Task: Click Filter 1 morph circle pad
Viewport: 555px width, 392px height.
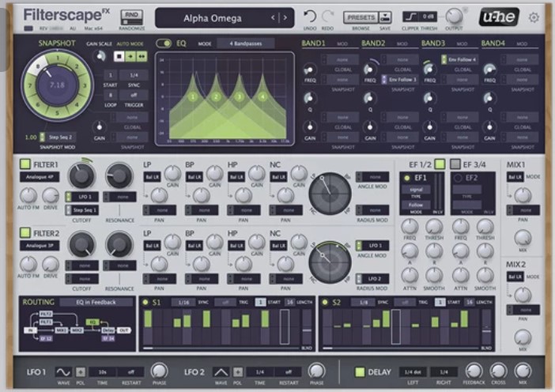Action: [x=330, y=194]
